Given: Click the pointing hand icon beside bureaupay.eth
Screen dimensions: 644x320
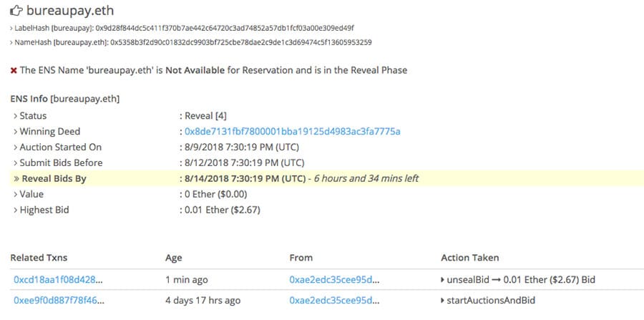Looking at the screenshot, I should [16, 11].
